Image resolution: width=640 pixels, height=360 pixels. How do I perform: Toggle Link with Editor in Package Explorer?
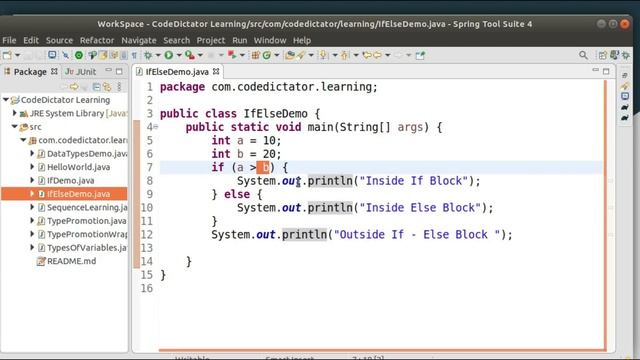tap(107, 87)
